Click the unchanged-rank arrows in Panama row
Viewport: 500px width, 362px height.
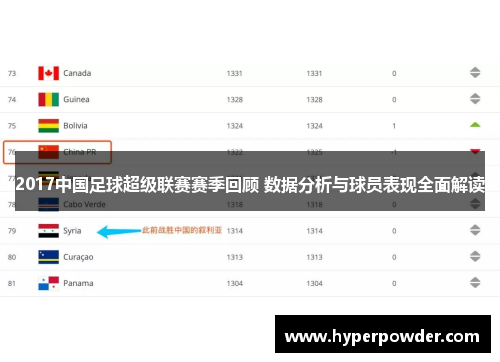[x=475, y=283]
